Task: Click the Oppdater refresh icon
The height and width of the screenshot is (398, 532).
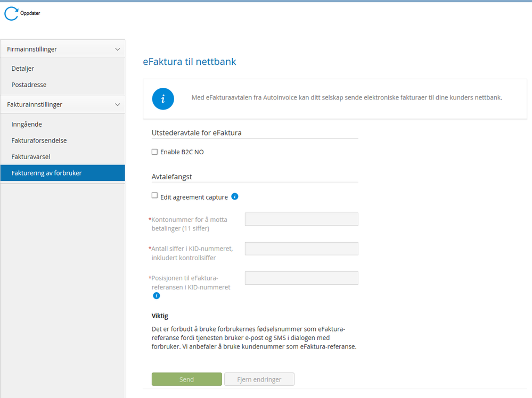Action: 11,14
